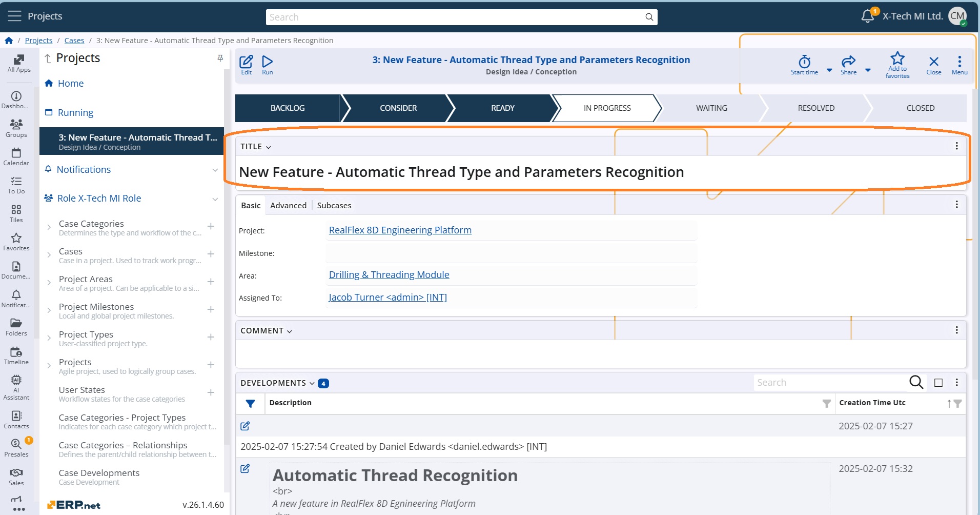Filter the Description column

coord(826,404)
